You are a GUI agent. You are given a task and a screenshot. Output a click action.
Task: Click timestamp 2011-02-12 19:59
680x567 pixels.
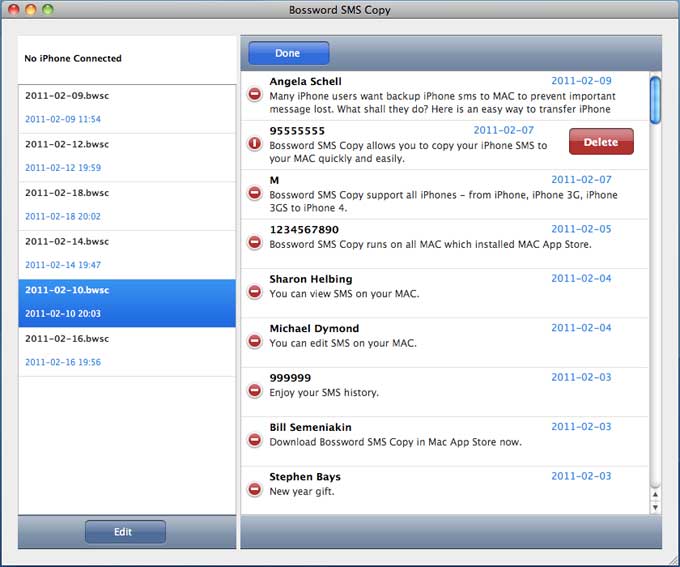click(x=63, y=168)
